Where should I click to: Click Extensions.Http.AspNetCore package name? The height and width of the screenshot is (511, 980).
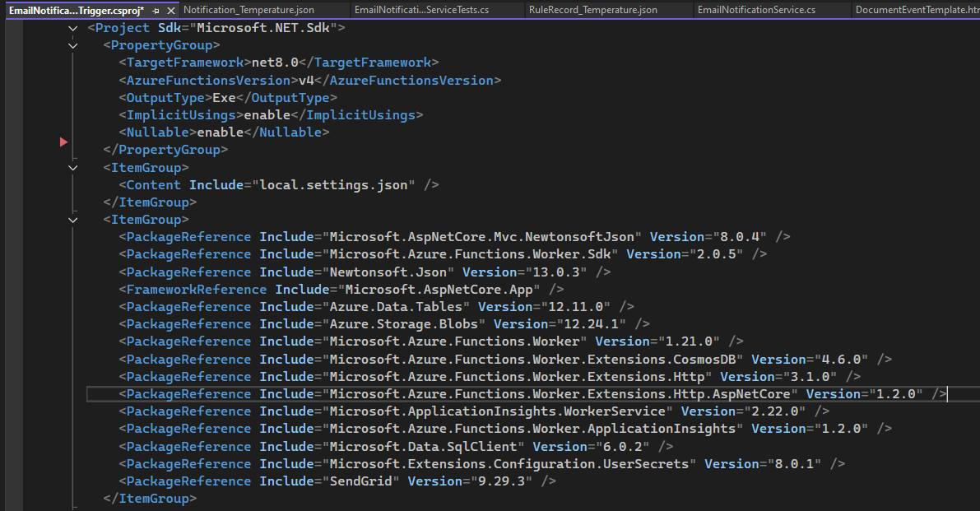(560, 394)
